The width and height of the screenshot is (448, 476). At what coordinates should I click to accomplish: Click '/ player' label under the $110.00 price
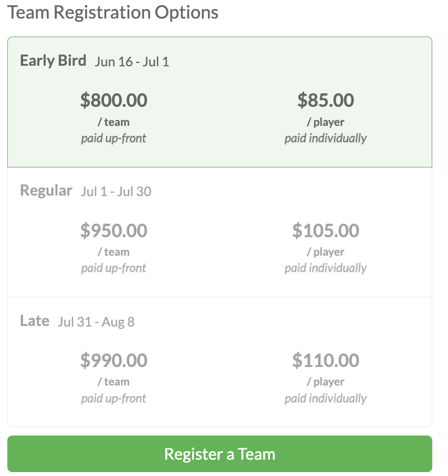click(x=325, y=382)
